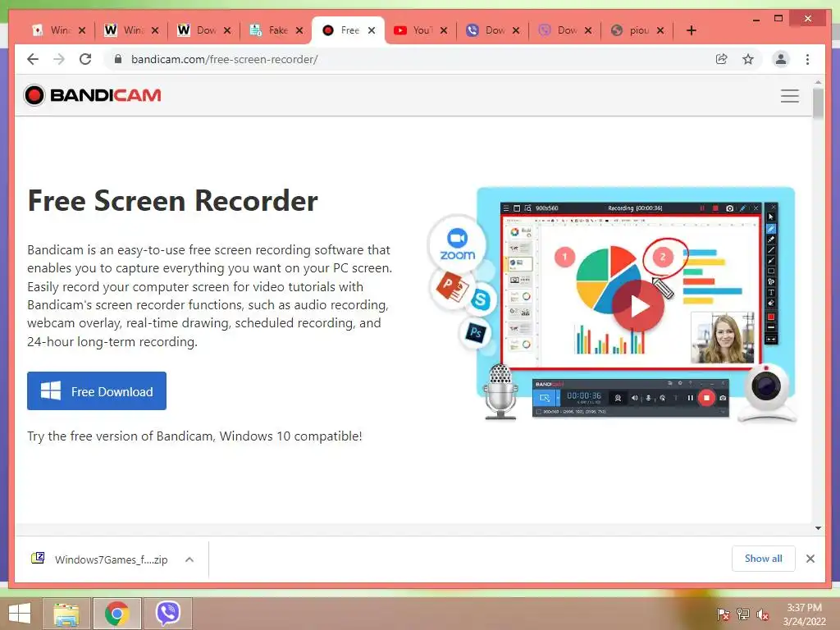
Task: Click the PowerPoint bubble icon
Action: click(x=451, y=287)
